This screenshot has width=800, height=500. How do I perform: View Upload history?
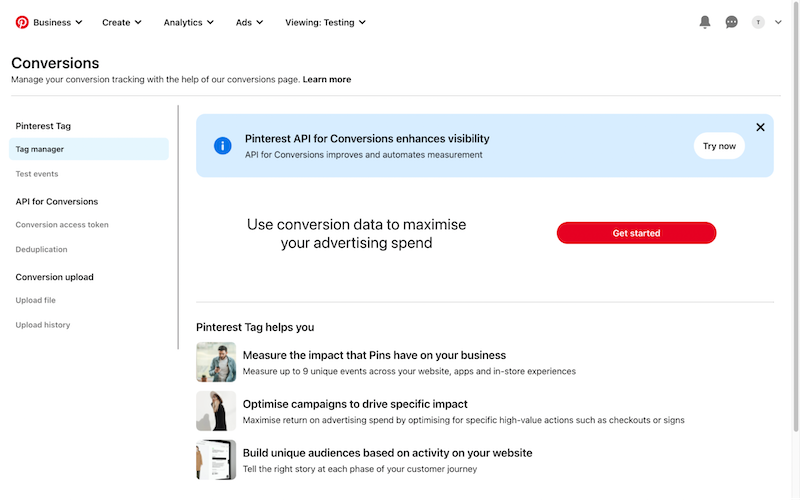coord(42,325)
